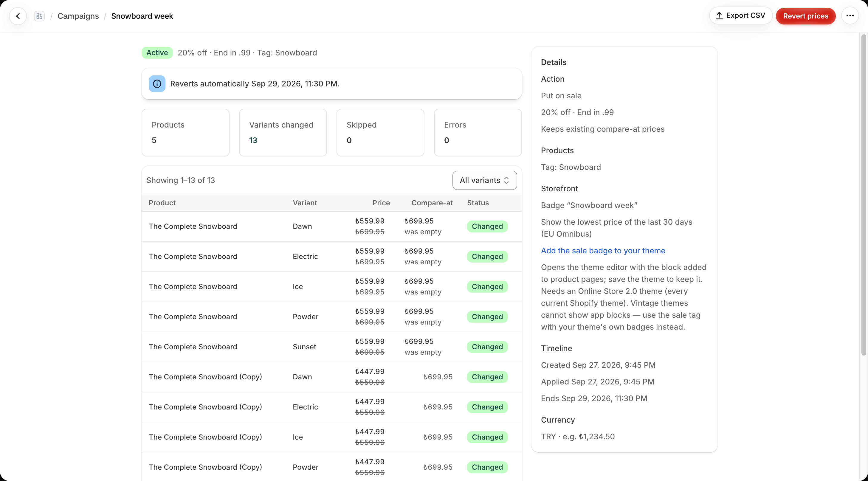Select The Complete Snowboard Sunset row name
The image size is (868, 481).
pos(193,347)
